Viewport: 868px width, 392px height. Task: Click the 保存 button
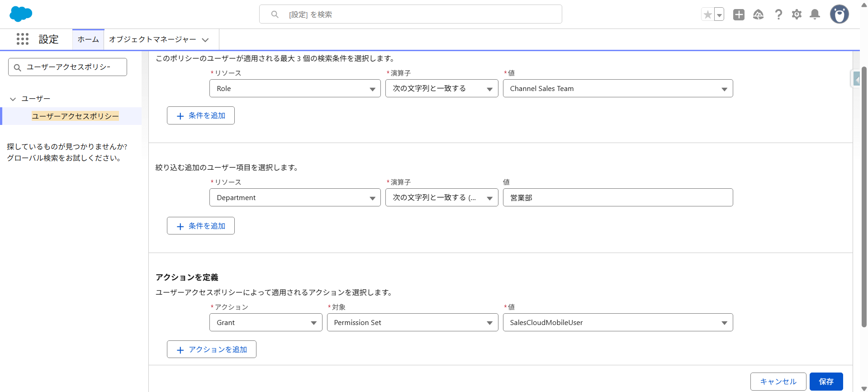[x=825, y=382]
